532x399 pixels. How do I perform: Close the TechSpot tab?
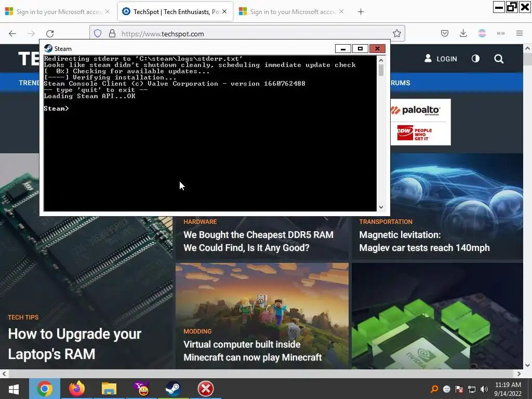tap(224, 11)
